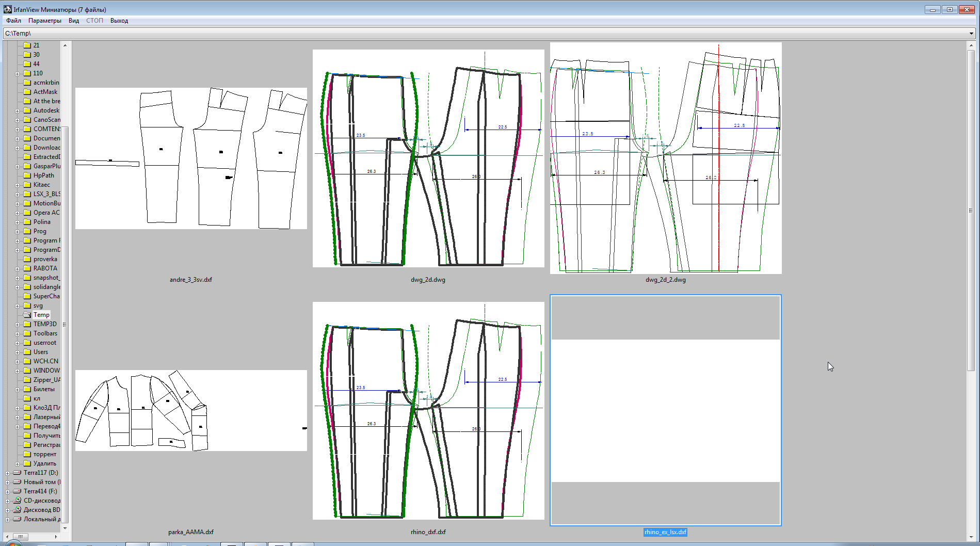This screenshot has height=546, width=980.
Task: Click the At the bre folder icon
Action: point(27,101)
